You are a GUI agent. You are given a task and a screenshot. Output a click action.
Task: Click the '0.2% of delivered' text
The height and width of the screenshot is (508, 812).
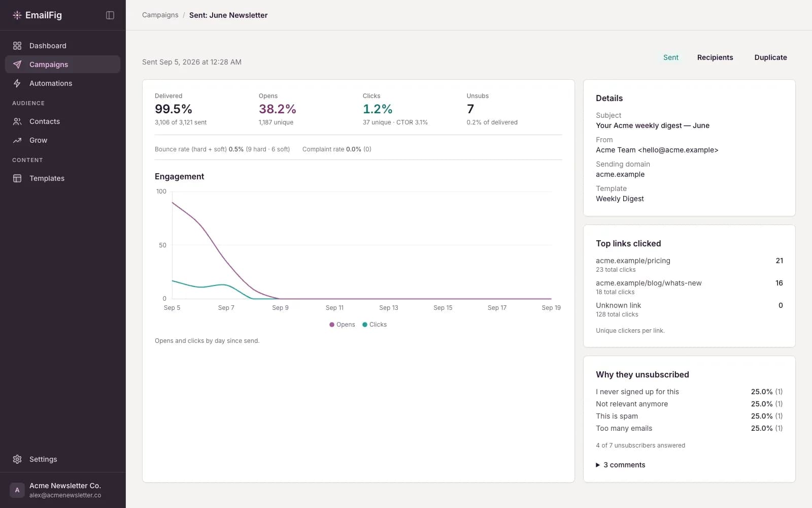click(492, 122)
